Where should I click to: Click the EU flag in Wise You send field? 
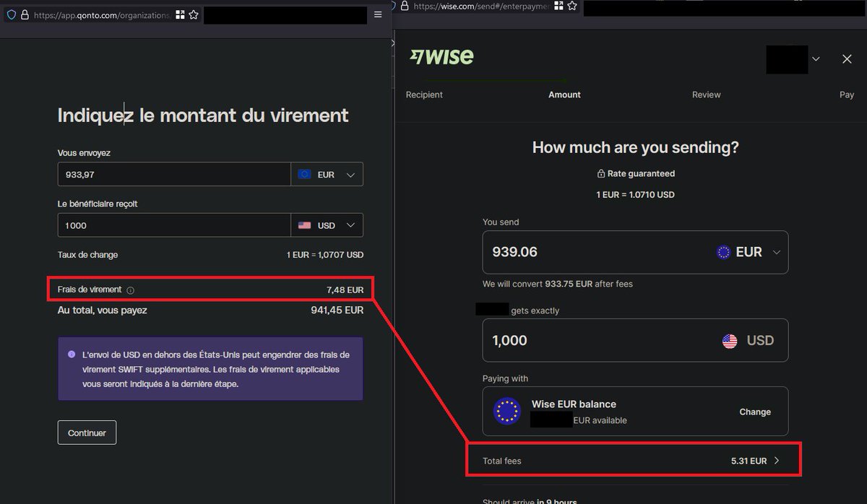723,252
